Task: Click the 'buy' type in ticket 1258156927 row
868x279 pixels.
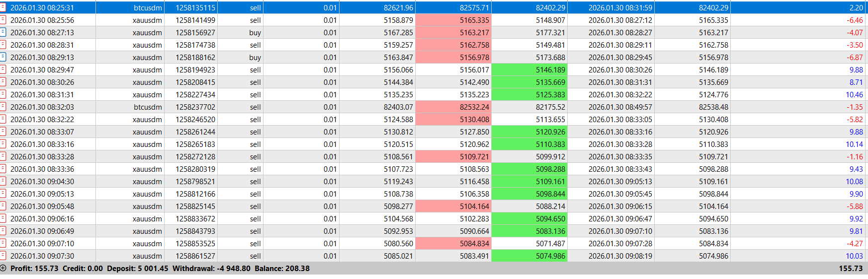Action: click(x=255, y=33)
